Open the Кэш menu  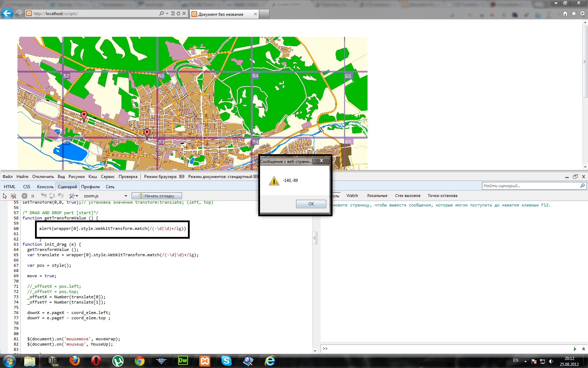click(93, 177)
